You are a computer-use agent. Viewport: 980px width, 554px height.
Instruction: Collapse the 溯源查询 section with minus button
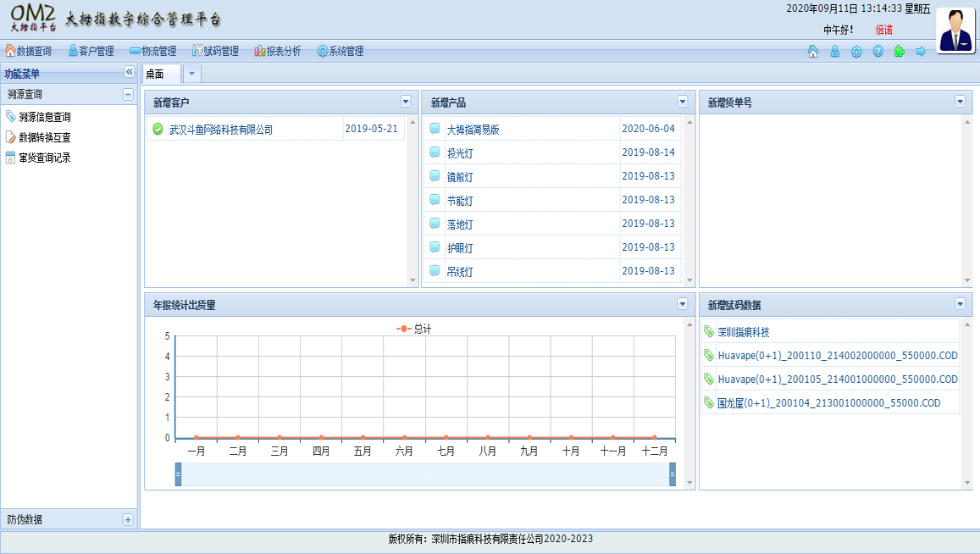tap(128, 94)
